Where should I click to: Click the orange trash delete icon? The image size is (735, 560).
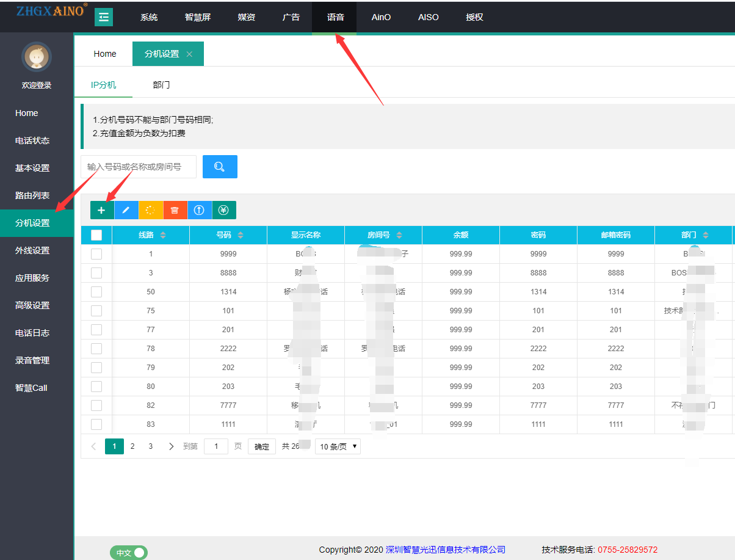175,210
